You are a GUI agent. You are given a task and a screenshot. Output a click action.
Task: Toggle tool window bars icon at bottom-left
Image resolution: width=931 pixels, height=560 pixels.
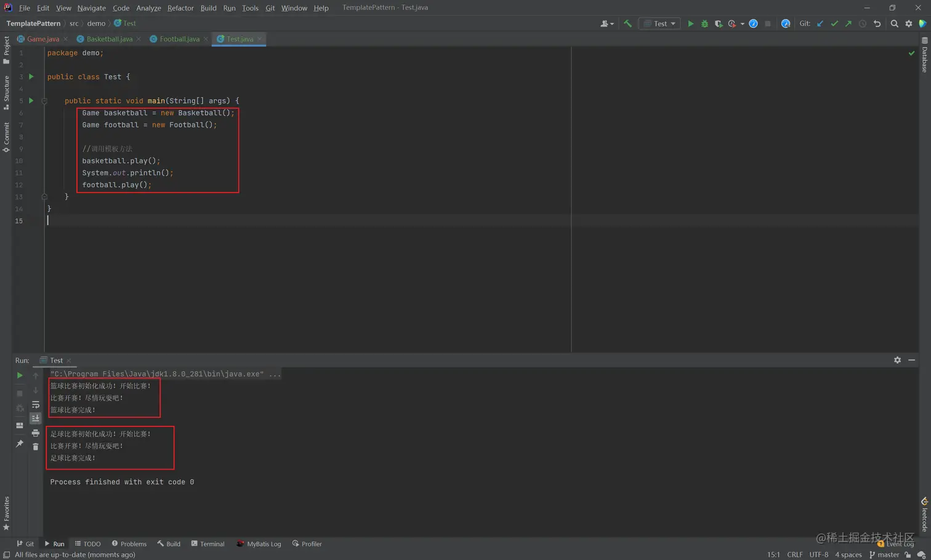click(x=6, y=554)
